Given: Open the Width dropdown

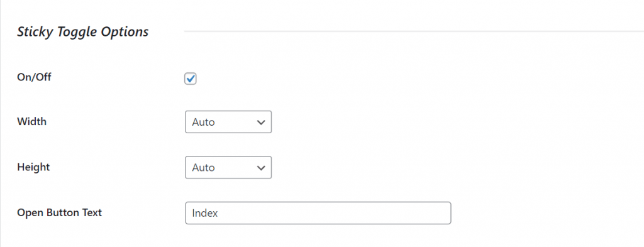Looking at the screenshot, I should (x=228, y=122).
